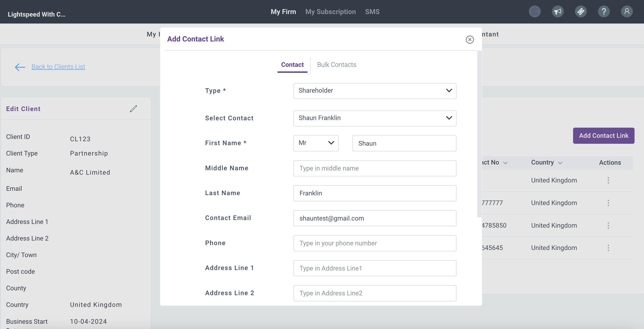The image size is (644, 329).
Task: Sort by the Country column chevron
Action: 560,163
